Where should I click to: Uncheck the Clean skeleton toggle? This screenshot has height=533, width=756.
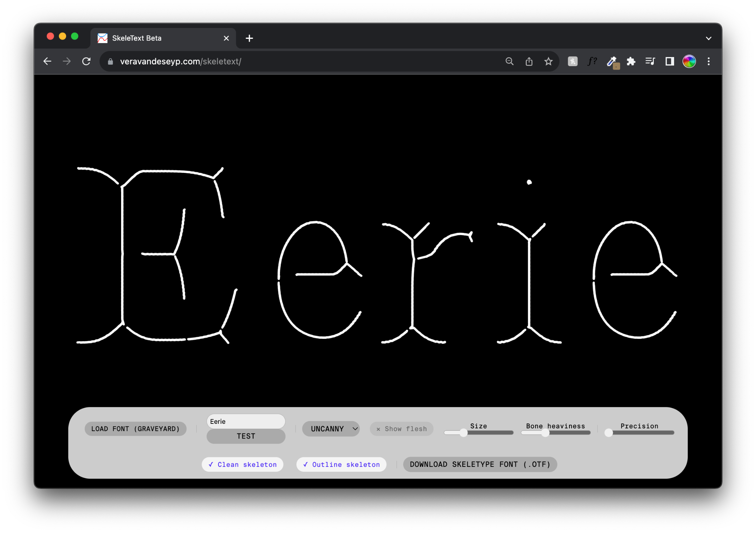[x=242, y=464]
